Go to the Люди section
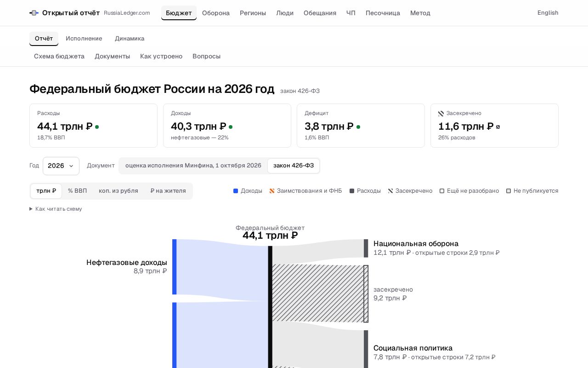Image resolution: width=588 pixels, height=368 pixels. pyautogui.click(x=285, y=13)
